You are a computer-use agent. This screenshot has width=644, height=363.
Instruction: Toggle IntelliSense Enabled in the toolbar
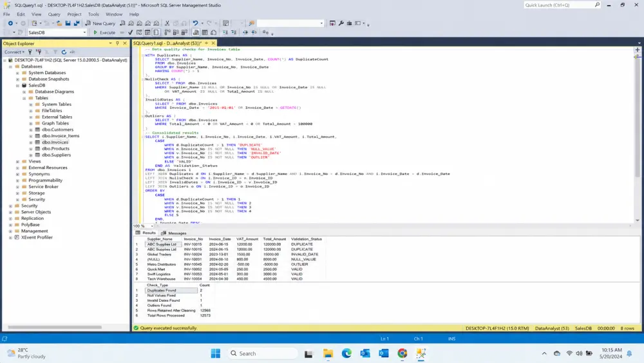(x=156, y=32)
